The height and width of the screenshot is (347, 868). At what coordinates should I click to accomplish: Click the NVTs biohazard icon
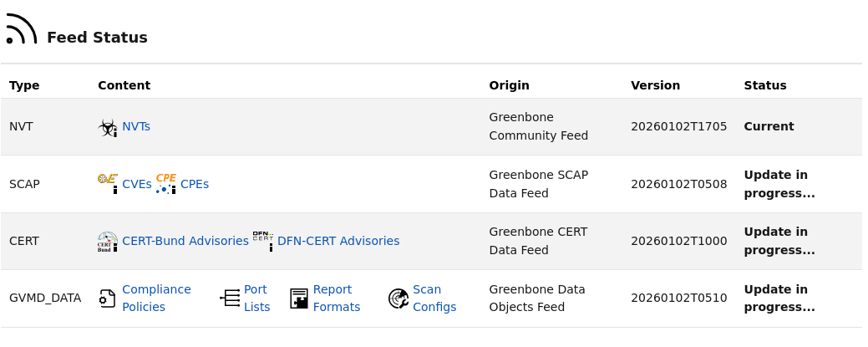108,127
